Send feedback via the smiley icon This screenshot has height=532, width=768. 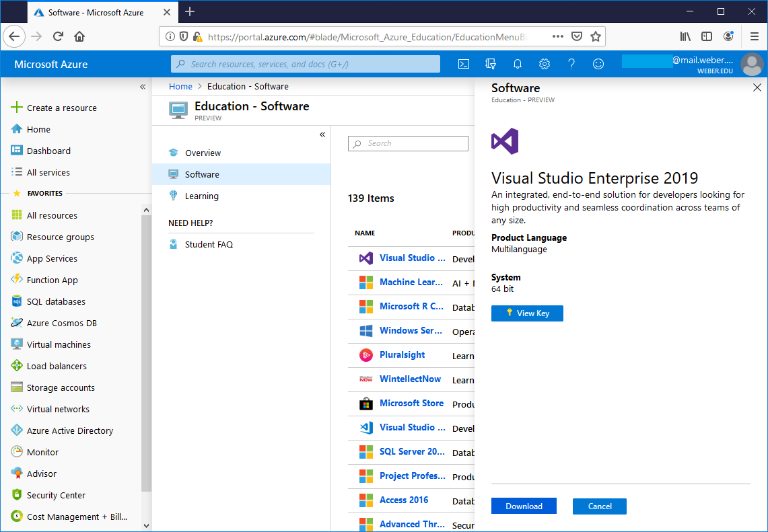coord(598,64)
